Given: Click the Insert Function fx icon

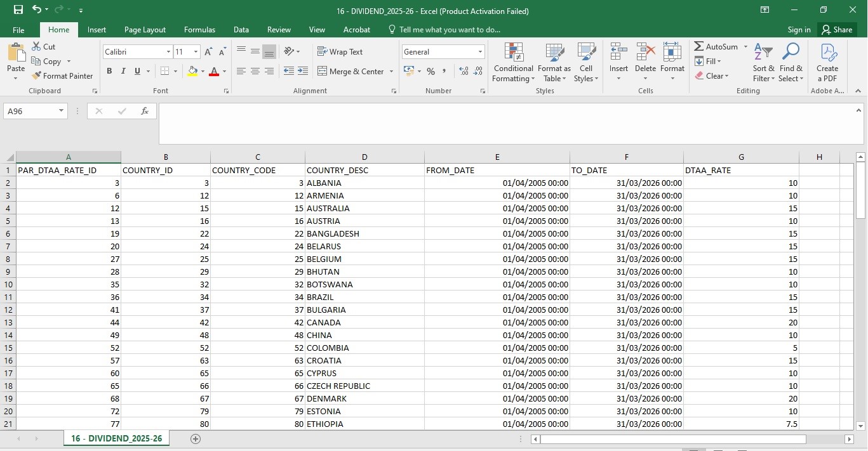Looking at the screenshot, I should [144, 111].
